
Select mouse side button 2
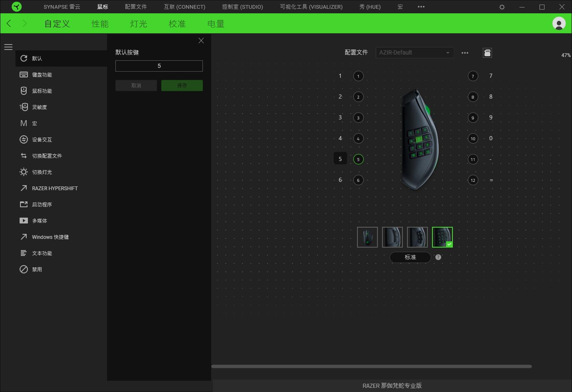point(358,97)
